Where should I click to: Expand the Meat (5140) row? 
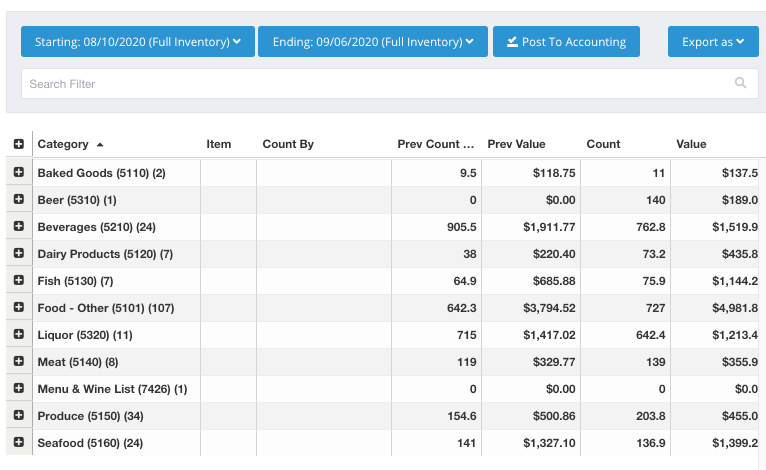(19, 361)
